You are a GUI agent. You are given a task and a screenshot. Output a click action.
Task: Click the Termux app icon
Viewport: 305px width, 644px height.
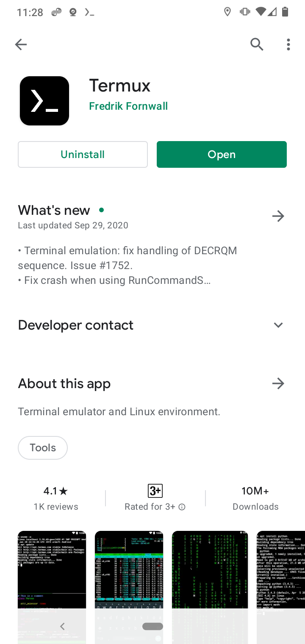[x=44, y=100]
